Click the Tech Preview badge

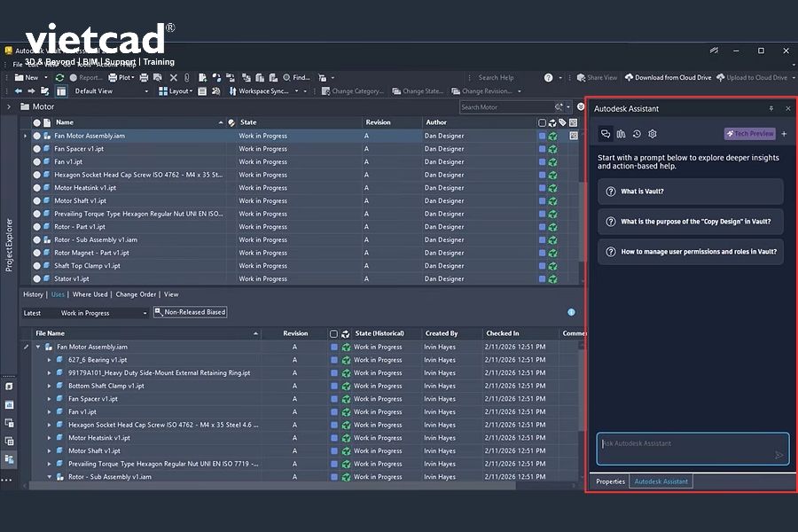[x=749, y=133]
